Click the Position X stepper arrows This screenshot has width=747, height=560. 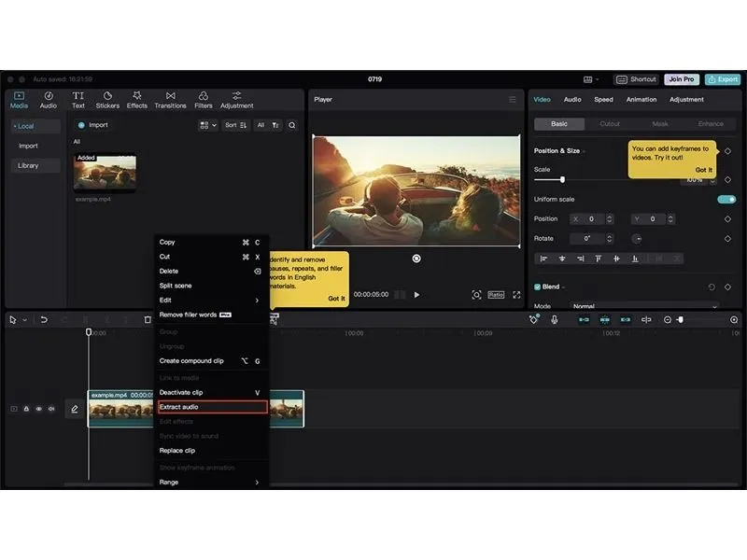click(610, 219)
